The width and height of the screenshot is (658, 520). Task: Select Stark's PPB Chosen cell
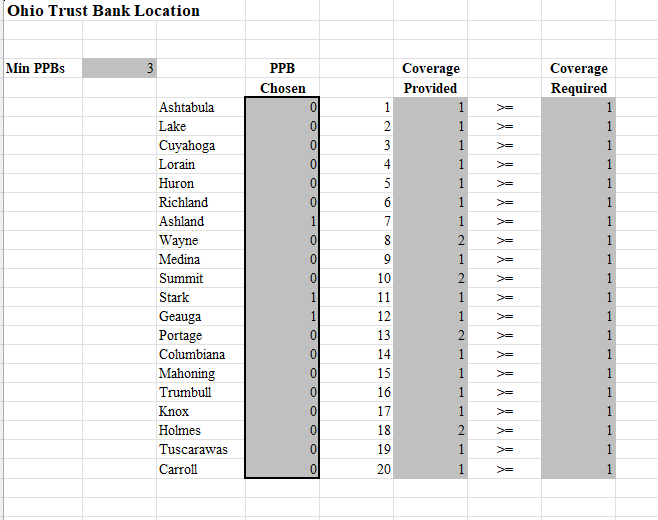coord(282,297)
